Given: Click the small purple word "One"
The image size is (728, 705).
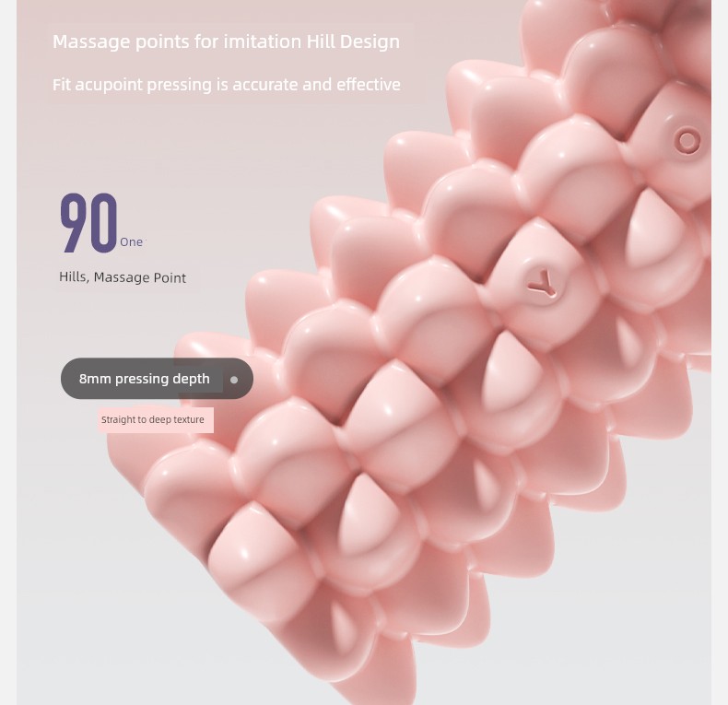Looking at the screenshot, I should (x=132, y=242).
